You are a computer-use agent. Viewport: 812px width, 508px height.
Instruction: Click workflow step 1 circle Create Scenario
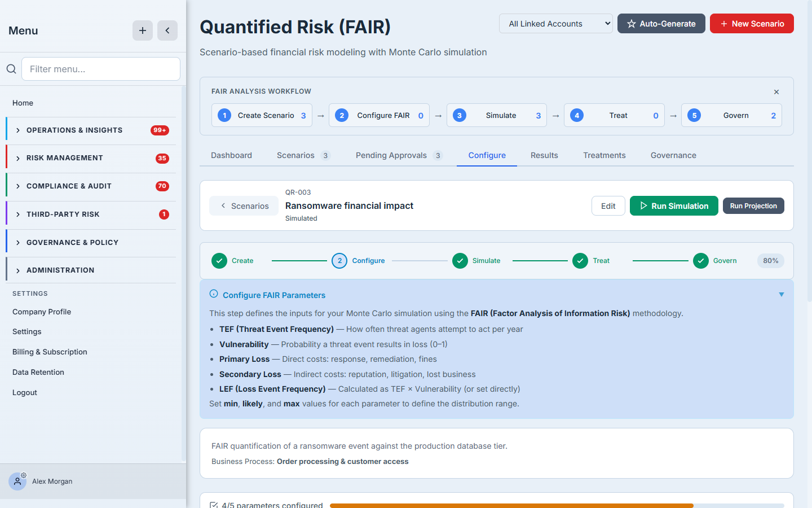(x=224, y=115)
